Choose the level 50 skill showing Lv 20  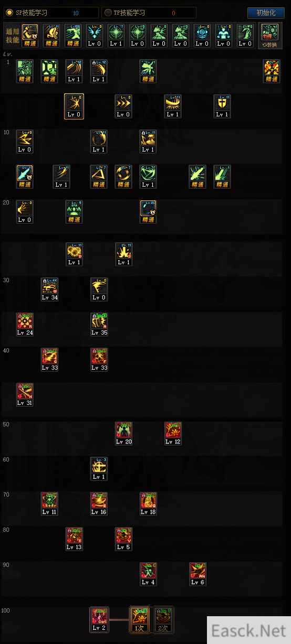tap(123, 434)
